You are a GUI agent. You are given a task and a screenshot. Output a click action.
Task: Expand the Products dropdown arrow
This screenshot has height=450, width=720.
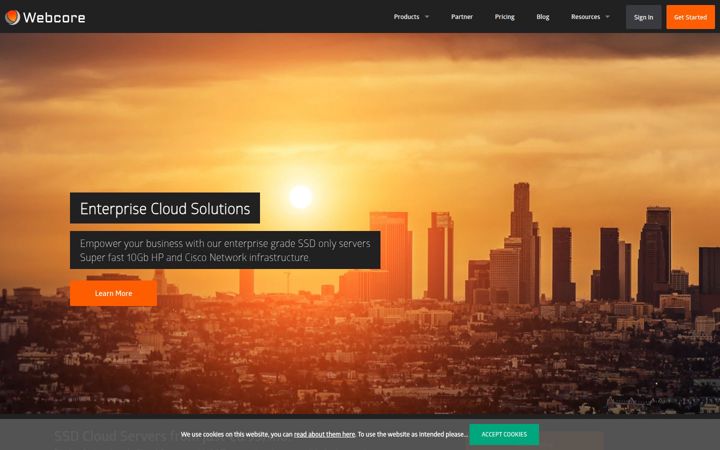click(x=427, y=17)
